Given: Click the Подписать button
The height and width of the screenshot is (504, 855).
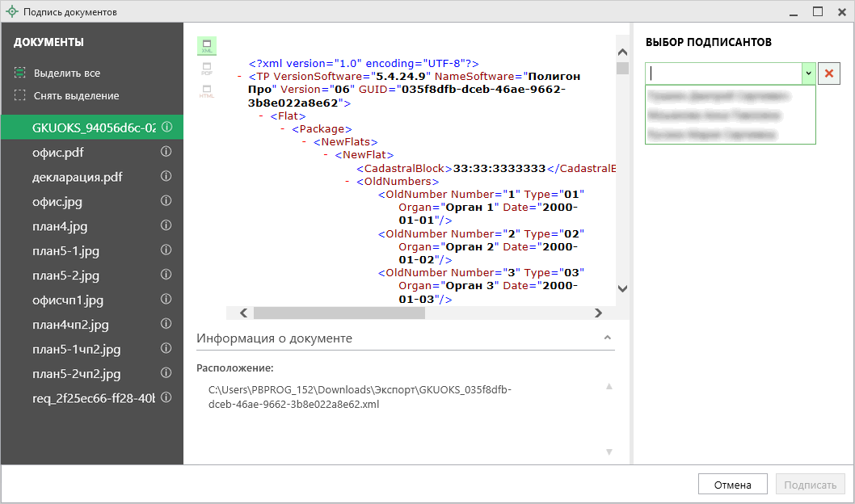Looking at the screenshot, I should click(810, 485).
